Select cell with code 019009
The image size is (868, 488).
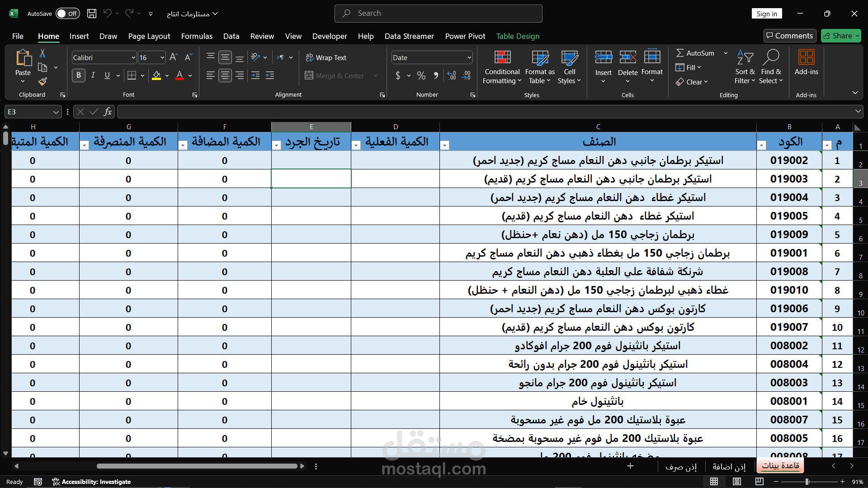tap(789, 235)
